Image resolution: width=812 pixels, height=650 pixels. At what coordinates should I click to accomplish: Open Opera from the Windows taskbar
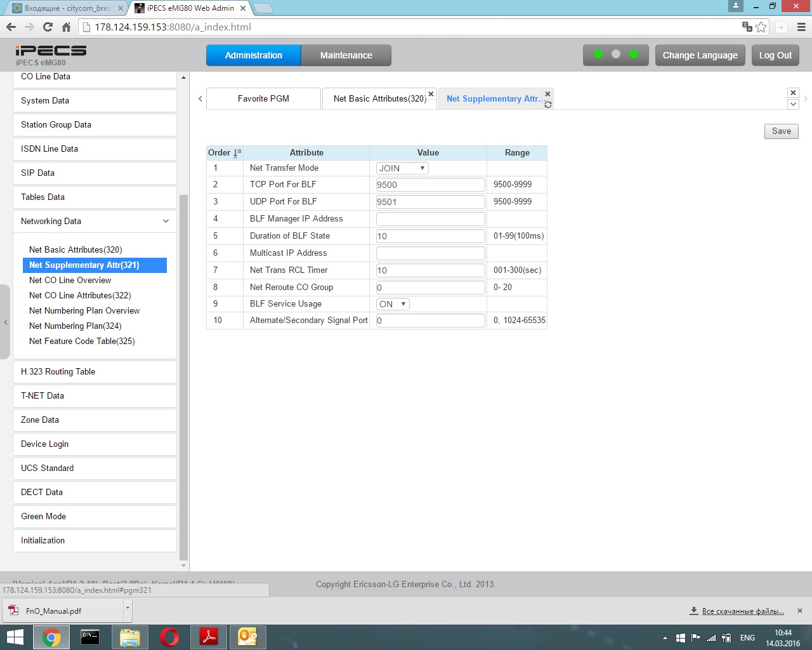[169, 637]
